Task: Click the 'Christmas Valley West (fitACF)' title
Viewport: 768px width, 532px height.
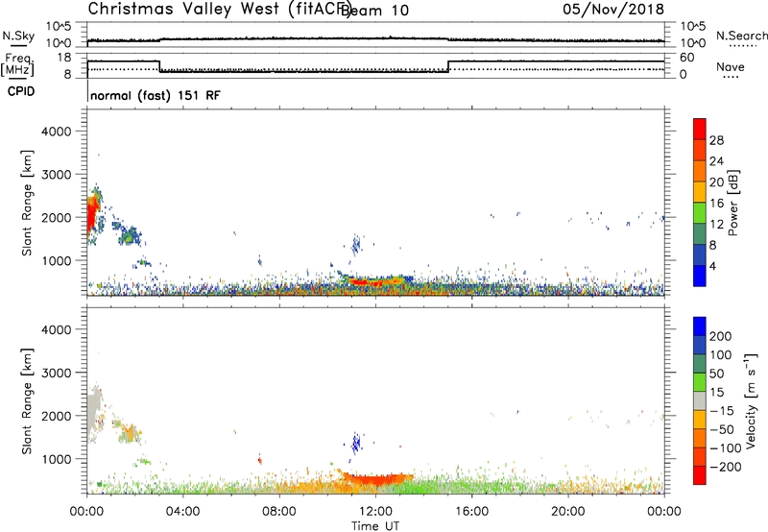Action: [x=218, y=9]
